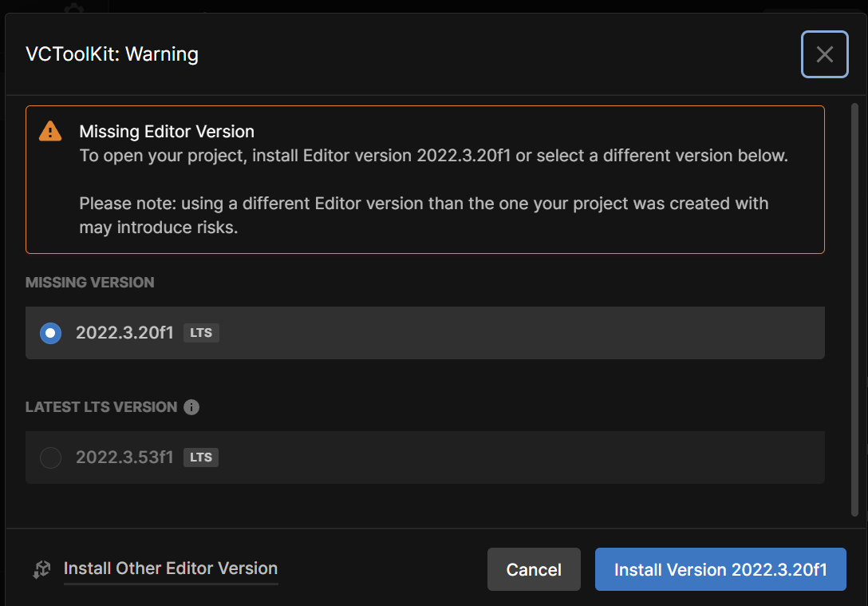Click the orange warning triangle icon

[x=50, y=131]
